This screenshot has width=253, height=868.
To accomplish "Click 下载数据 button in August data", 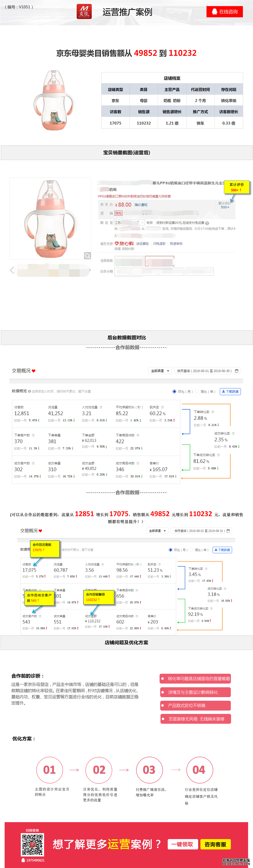I will coord(222,550).
